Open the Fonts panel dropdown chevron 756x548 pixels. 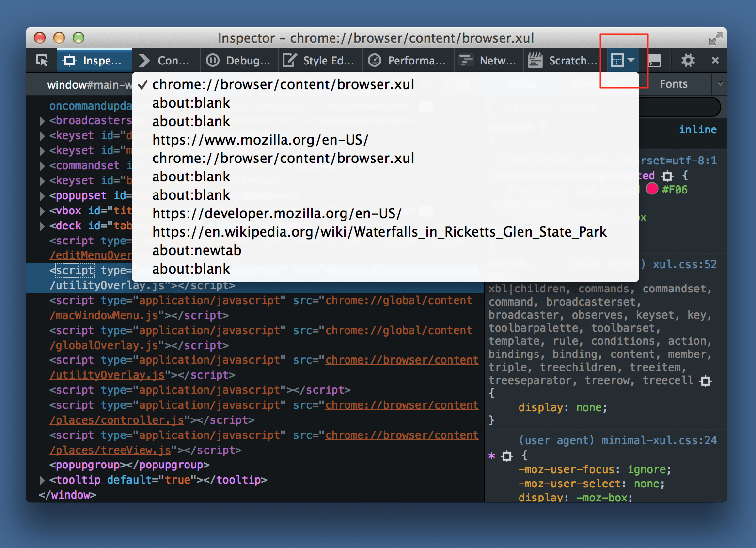[x=720, y=84]
